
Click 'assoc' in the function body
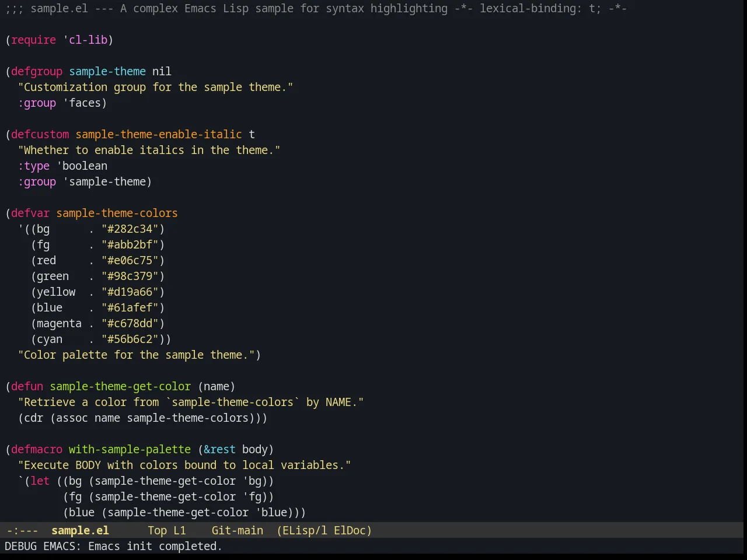72,418
